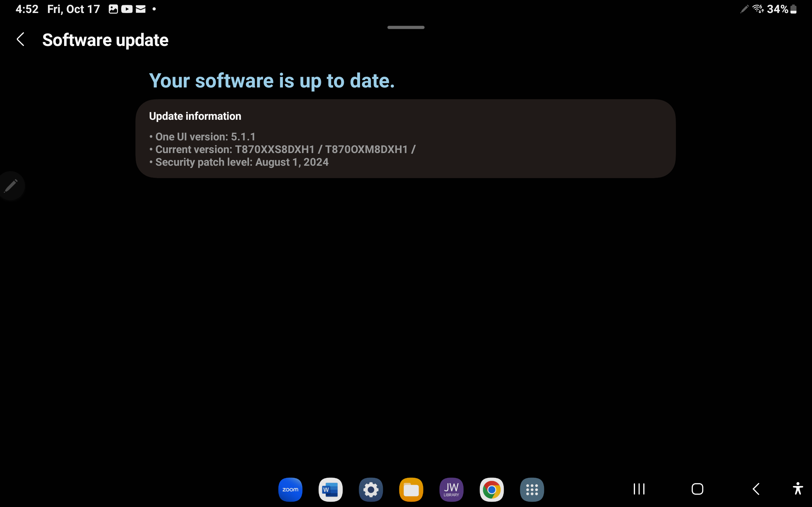
Task: Tap the mail notification icon
Action: pyautogui.click(x=141, y=9)
